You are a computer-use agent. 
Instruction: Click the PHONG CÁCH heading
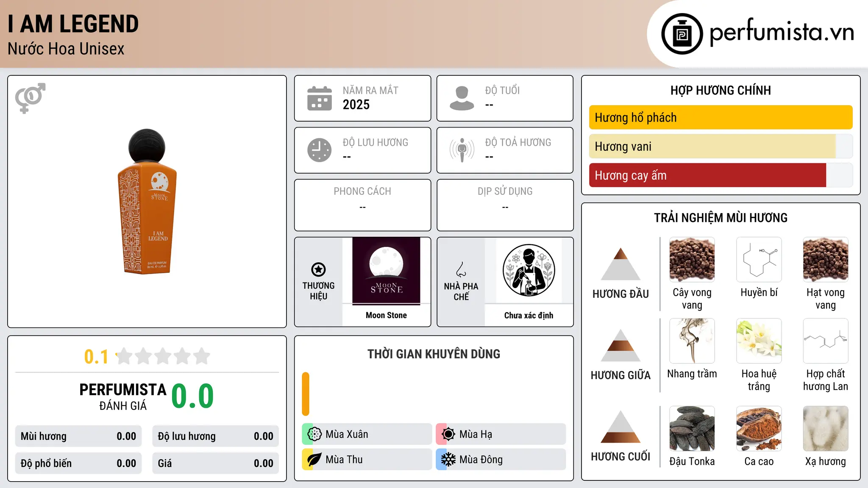(x=362, y=191)
